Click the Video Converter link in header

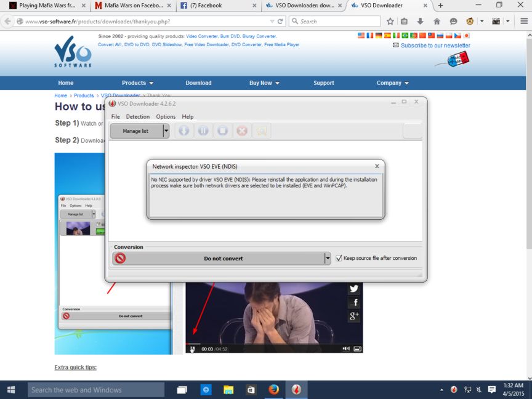coord(202,36)
